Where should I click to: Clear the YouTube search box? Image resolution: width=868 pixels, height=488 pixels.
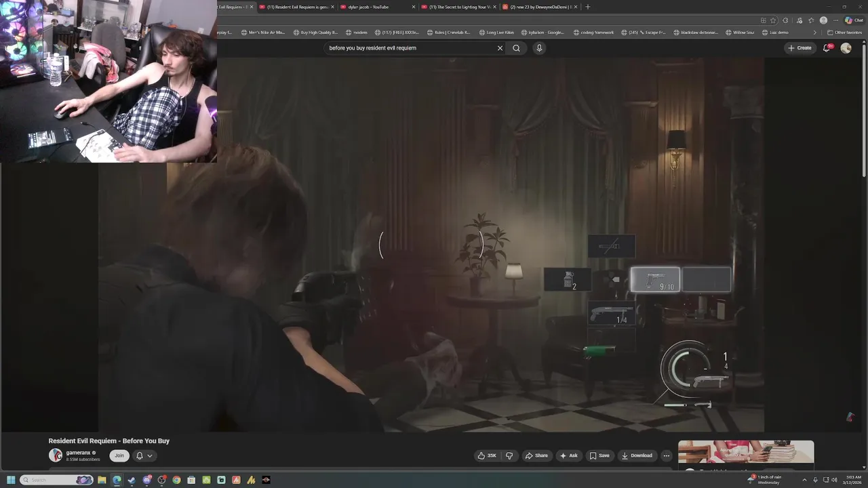click(x=500, y=48)
